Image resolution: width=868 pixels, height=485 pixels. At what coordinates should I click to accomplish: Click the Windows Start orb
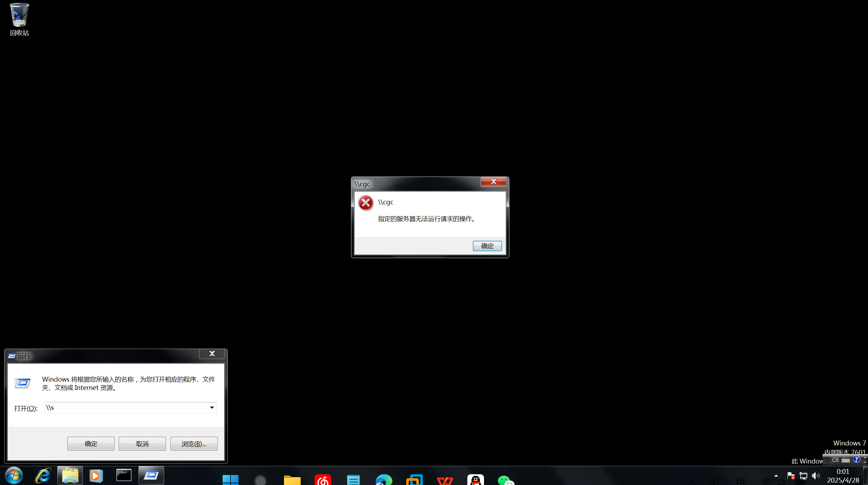(14, 475)
